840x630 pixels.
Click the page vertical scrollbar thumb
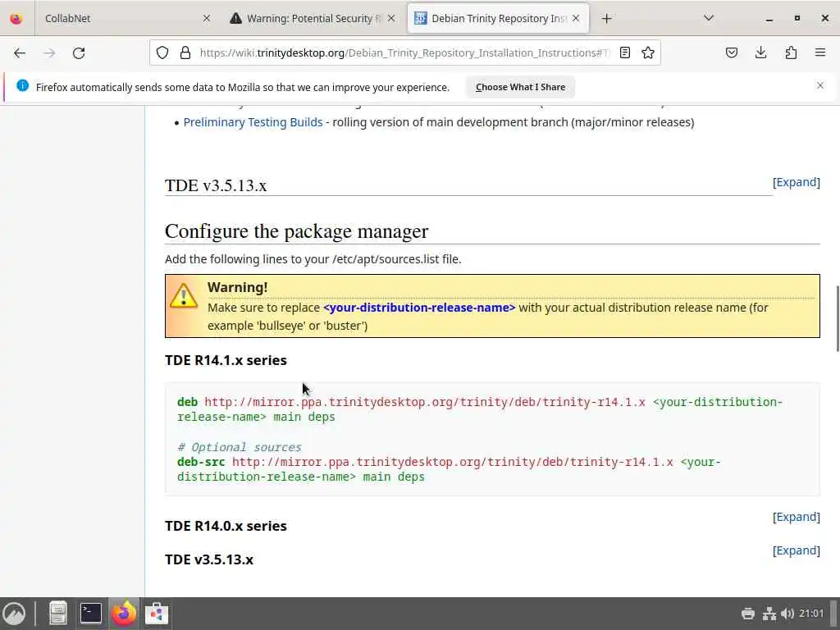click(x=838, y=319)
